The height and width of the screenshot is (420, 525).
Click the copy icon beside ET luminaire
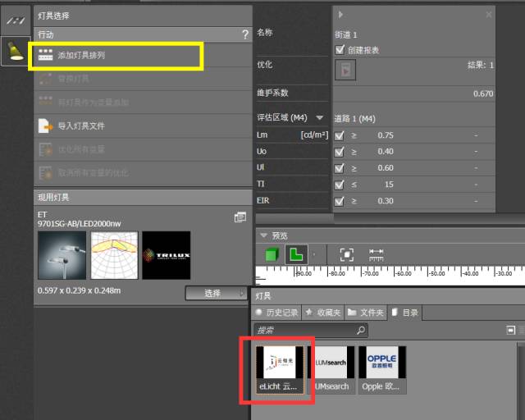point(240,217)
